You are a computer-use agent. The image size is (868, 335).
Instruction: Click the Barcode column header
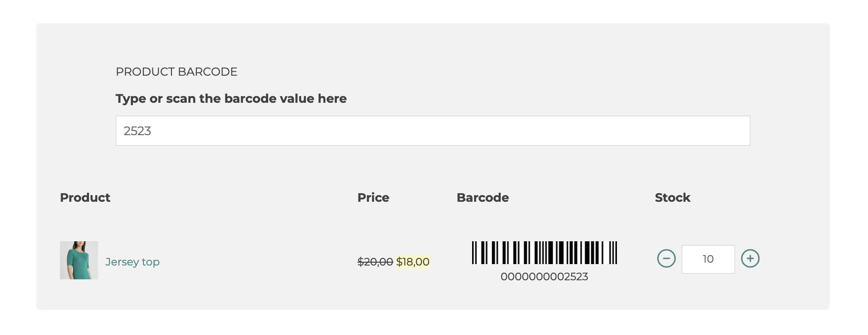[x=483, y=197]
